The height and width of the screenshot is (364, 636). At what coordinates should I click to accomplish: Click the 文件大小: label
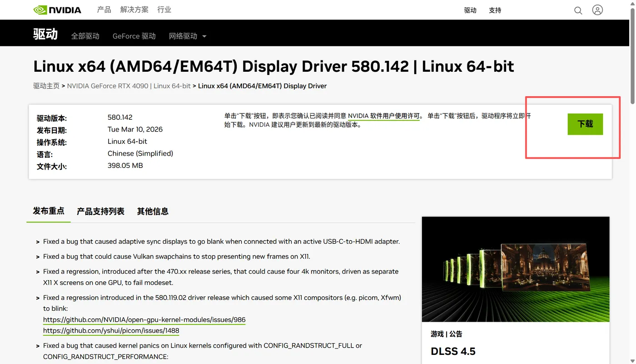[x=52, y=167]
